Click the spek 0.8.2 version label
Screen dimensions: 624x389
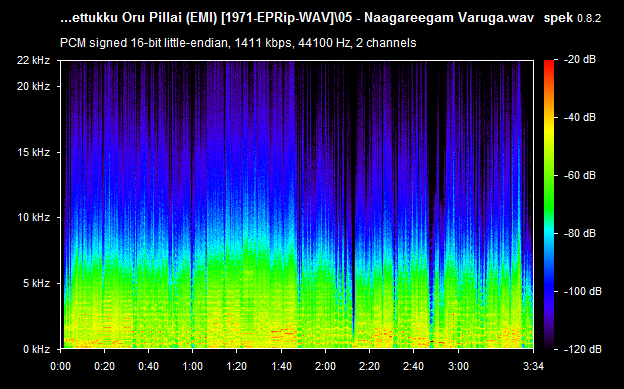pos(572,18)
